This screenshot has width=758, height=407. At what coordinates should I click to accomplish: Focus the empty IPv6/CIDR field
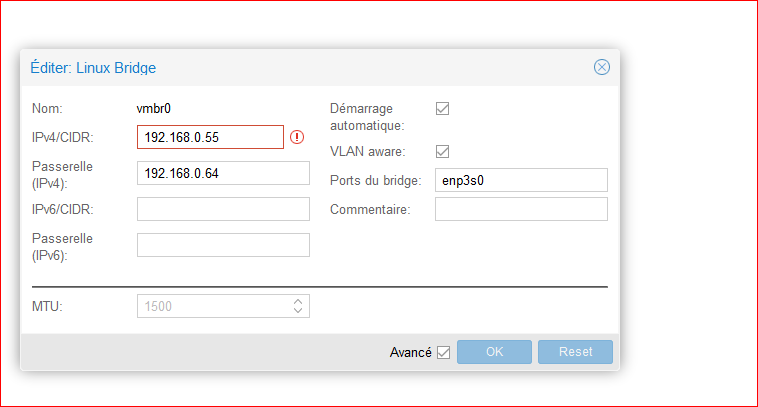click(x=222, y=209)
